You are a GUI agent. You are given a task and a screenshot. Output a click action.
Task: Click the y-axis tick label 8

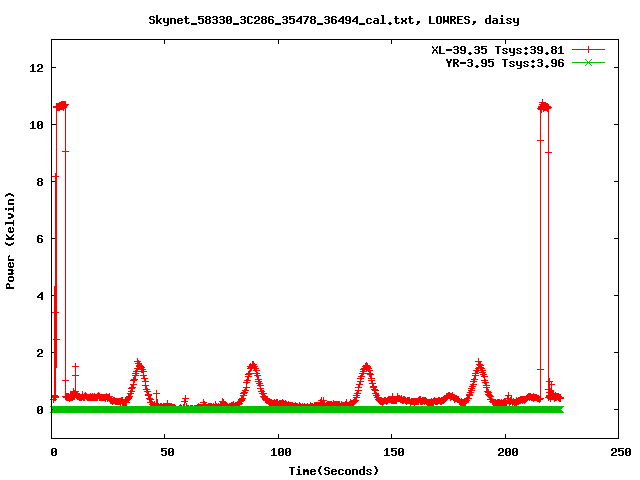pyautogui.click(x=40, y=182)
